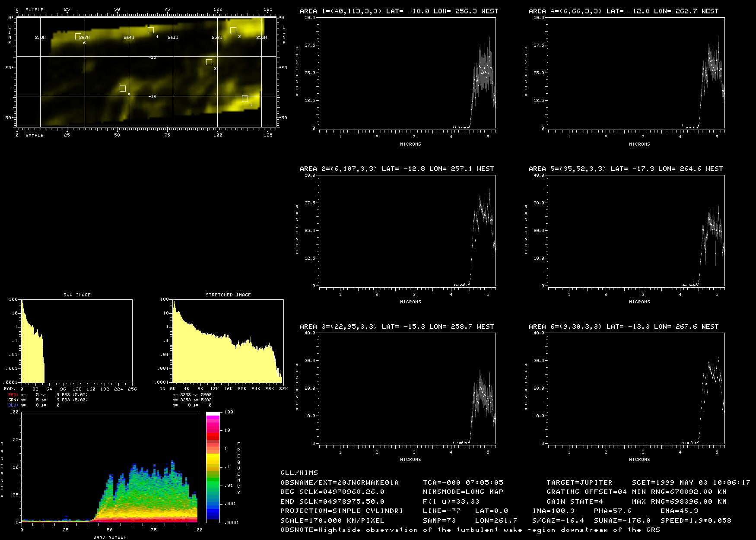Open the Area 2 radiance spectrum plot

click(407, 231)
